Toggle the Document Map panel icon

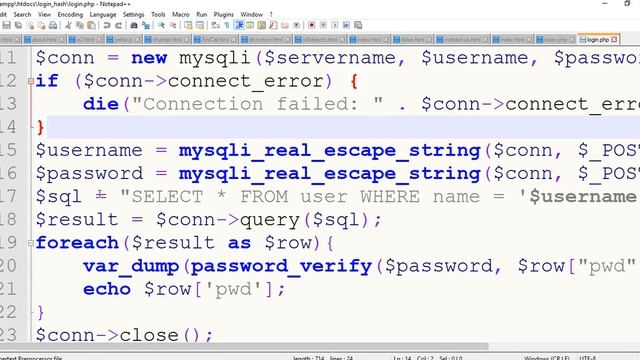262,25
